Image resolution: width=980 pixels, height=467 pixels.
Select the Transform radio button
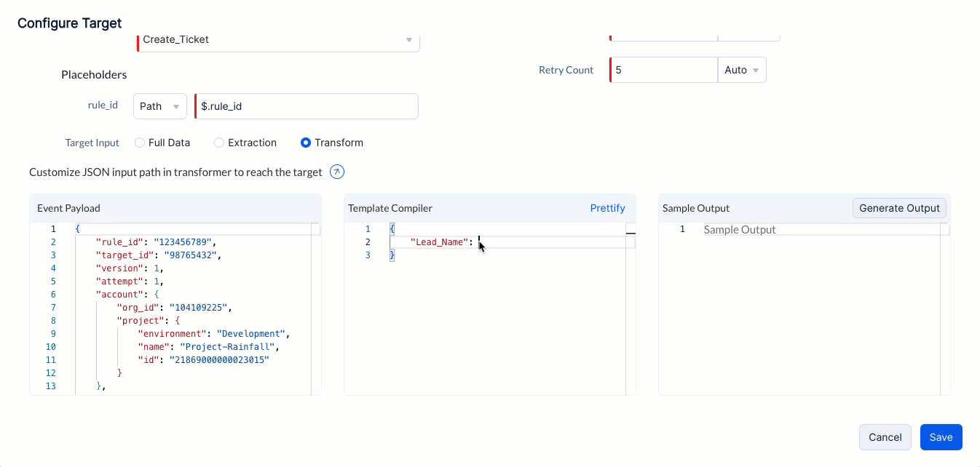coord(306,143)
